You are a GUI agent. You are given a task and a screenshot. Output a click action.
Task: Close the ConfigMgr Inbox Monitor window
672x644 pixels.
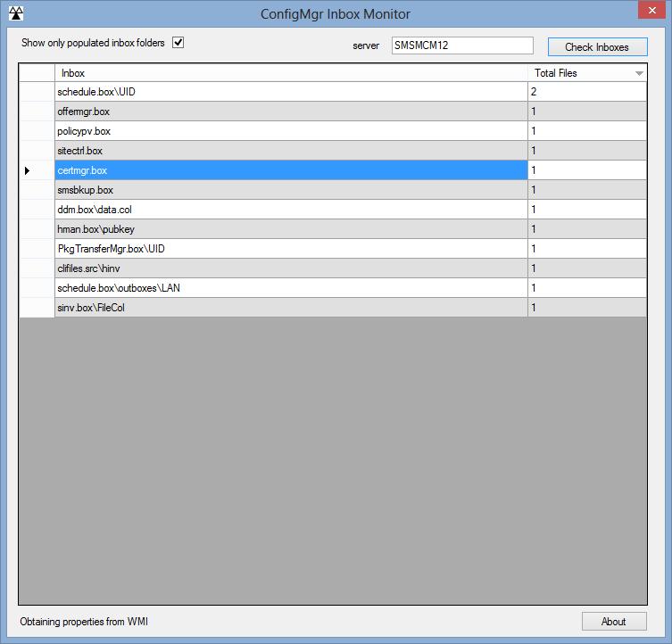(x=651, y=11)
